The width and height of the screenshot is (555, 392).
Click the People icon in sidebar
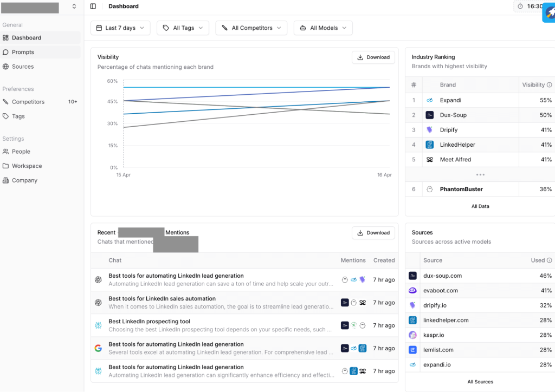(x=5, y=152)
